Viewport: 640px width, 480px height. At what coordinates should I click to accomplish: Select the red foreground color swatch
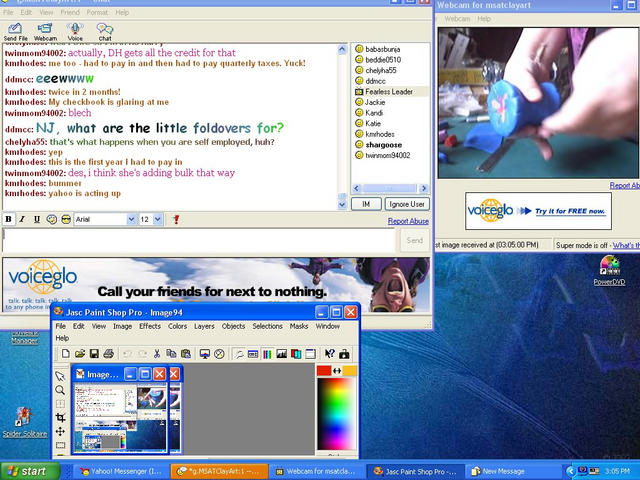click(x=324, y=371)
